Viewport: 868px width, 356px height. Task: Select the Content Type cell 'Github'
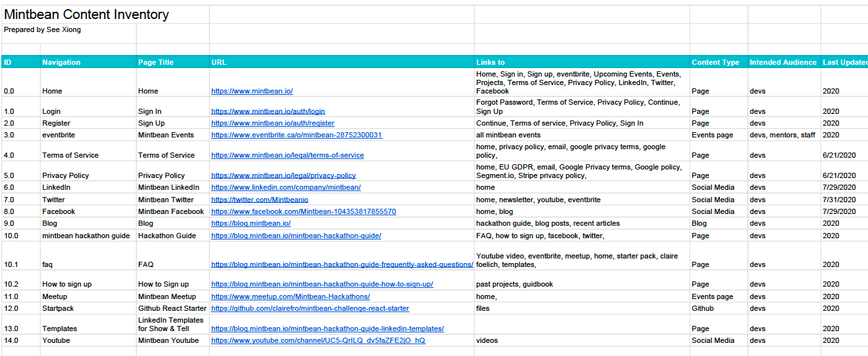pyautogui.click(x=719, y=308)
